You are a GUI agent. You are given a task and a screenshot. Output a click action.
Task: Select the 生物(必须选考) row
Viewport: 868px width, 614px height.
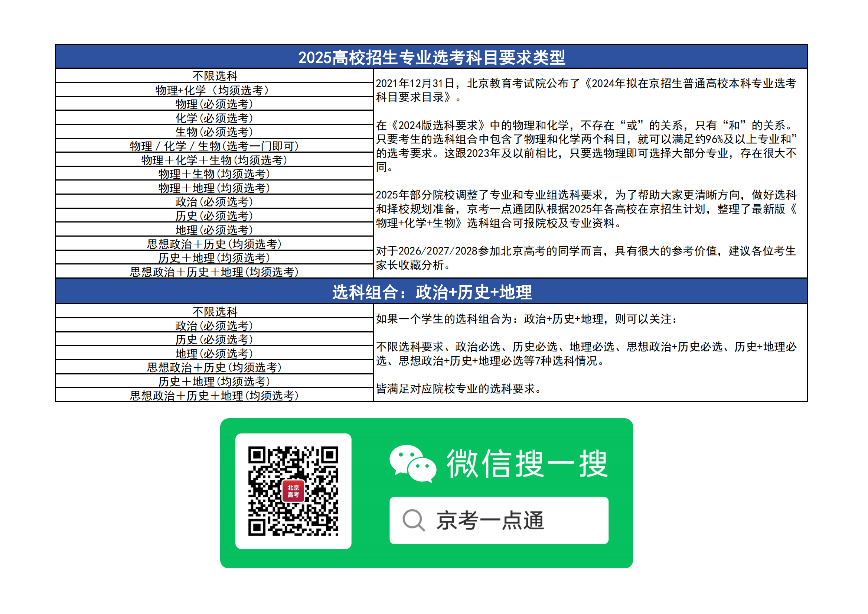pyautogui.click(x=214, y=131)
